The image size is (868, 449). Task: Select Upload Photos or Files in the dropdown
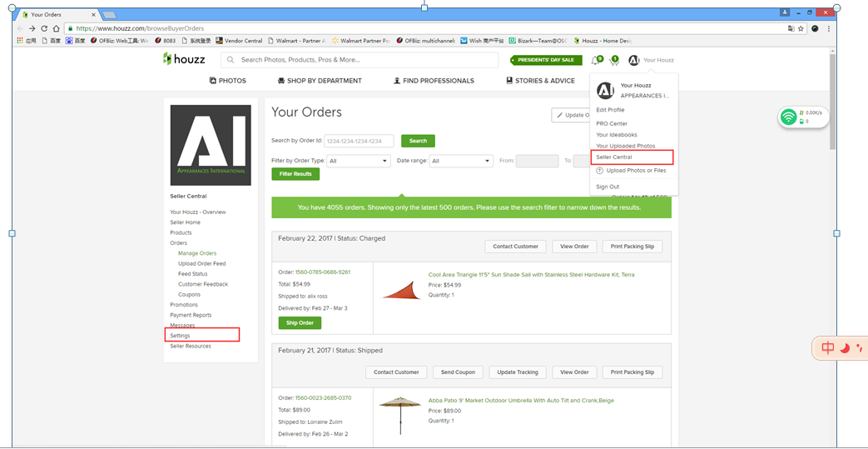pos(631,171)
